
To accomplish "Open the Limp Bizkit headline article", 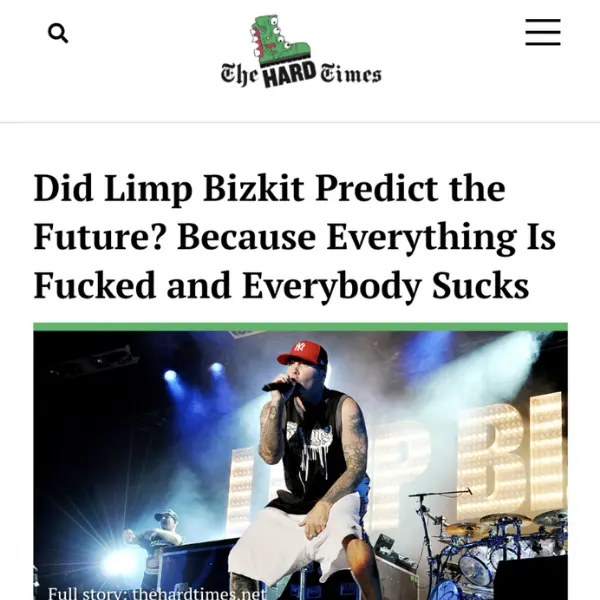I will pos(294,236).
